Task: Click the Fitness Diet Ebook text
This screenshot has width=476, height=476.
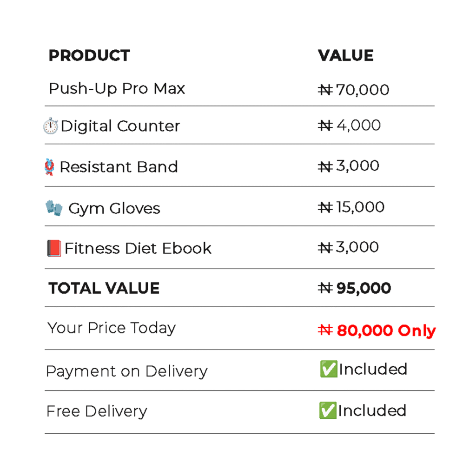Action: point(138,248)
